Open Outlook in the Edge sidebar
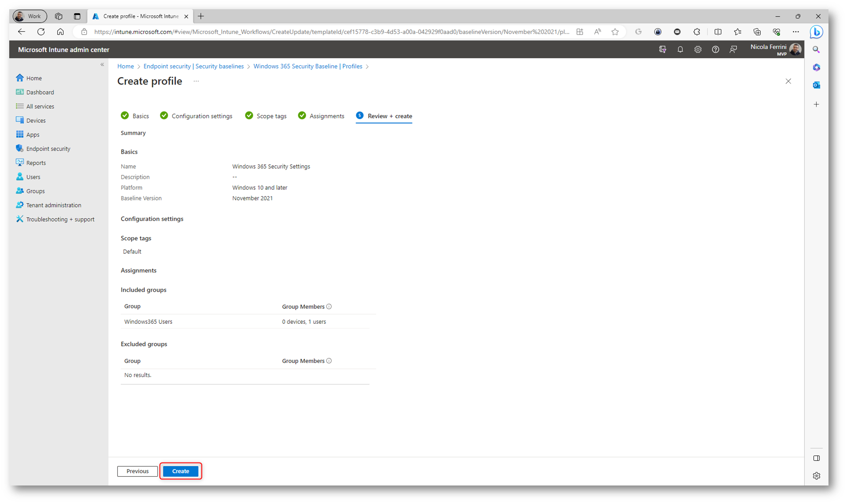Screen dimensions: 847x504 pyautogui.click(x=816, y=85)
